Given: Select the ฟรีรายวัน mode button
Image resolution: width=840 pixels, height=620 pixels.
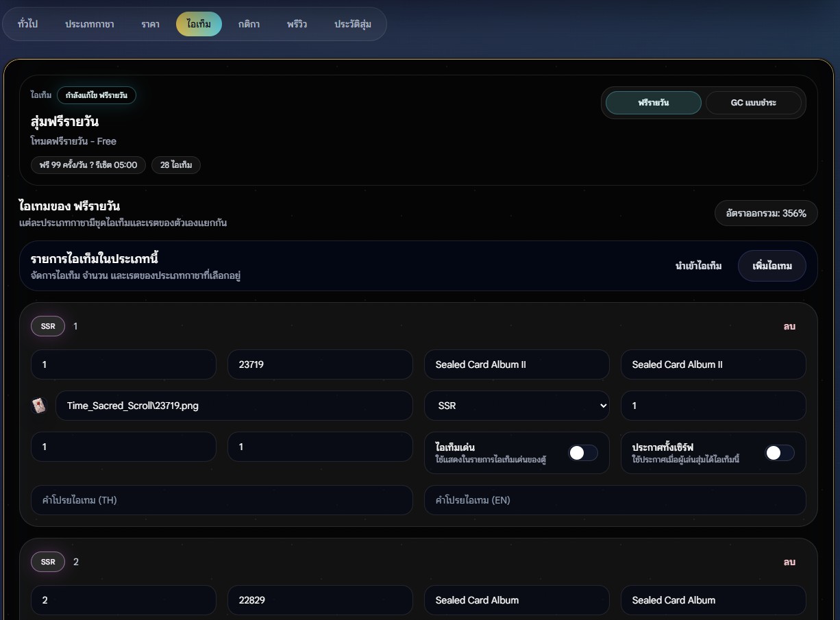Looking at the screenshot, I should pyautogui.click(x=654, y=103).
